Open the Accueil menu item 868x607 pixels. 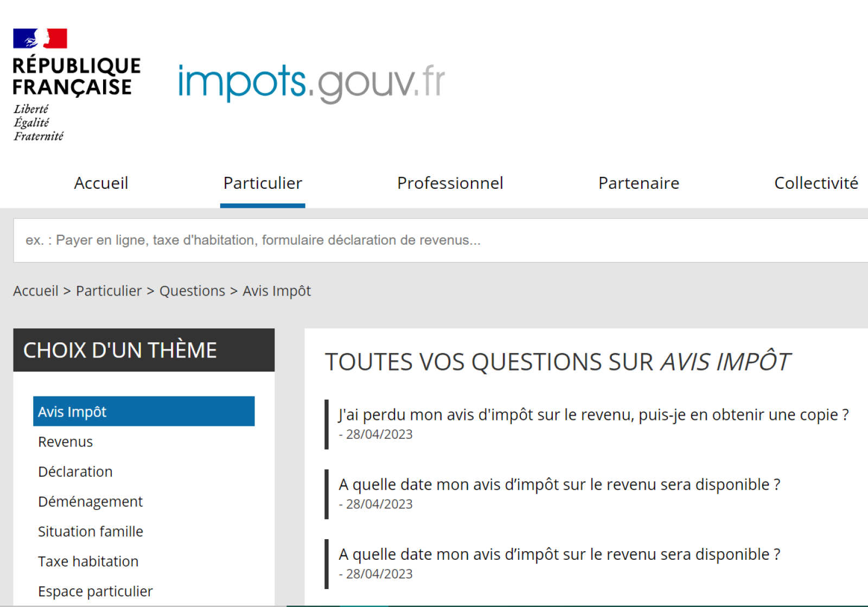pyautogui.click(x=101, y=183)
